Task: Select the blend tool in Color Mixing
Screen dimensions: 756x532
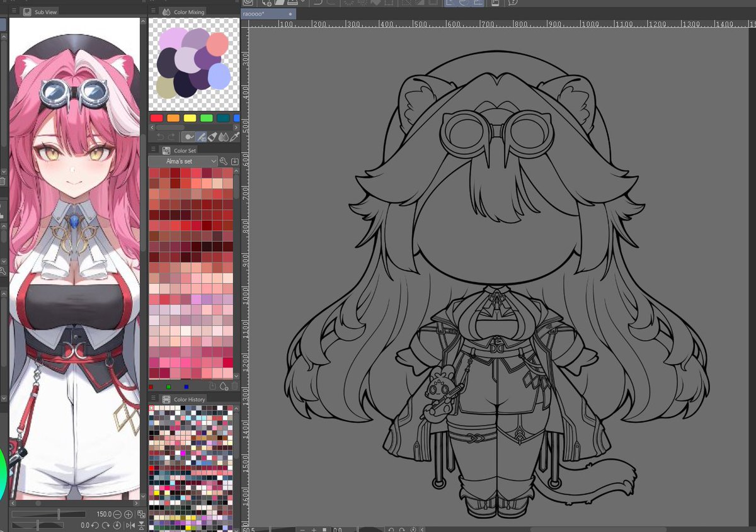Action: click(224, 137)
